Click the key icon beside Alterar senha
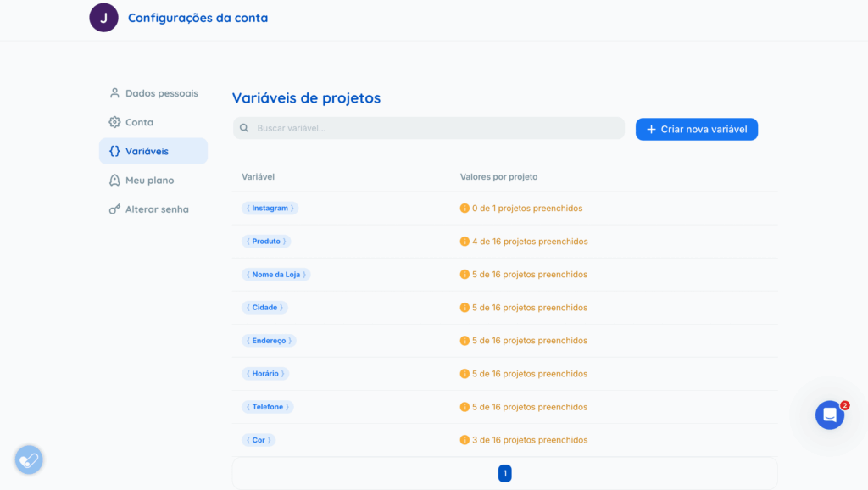Viewport: 868px width, 490px height. [x=114, y=209]
